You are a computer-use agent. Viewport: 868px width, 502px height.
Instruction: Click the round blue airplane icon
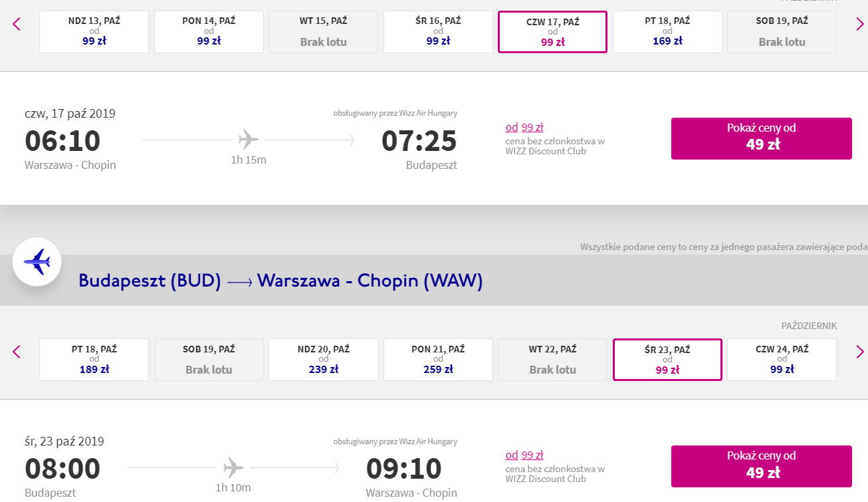click(x=37, y=262)
